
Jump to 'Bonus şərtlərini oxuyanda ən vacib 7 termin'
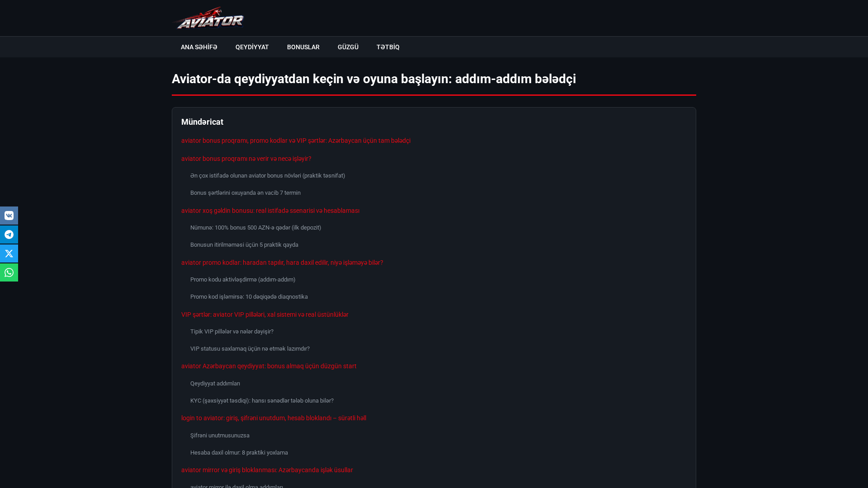245,193
